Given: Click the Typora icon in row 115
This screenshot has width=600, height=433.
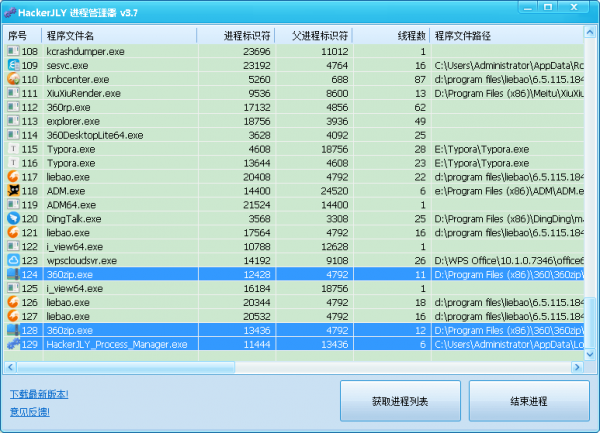Looking at the screenshot, I should click(x=13, y=149).
